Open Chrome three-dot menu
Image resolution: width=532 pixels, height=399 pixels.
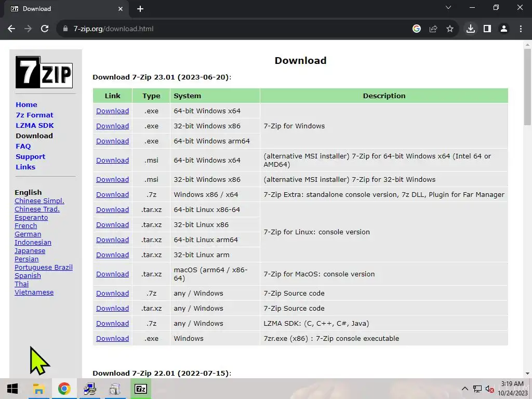click(521, 29)
